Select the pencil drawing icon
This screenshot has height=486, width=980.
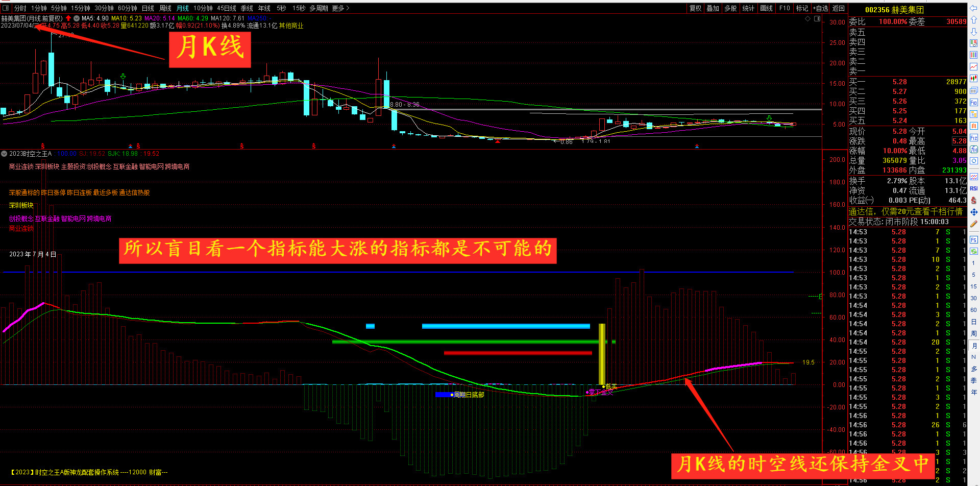point(974,224)
